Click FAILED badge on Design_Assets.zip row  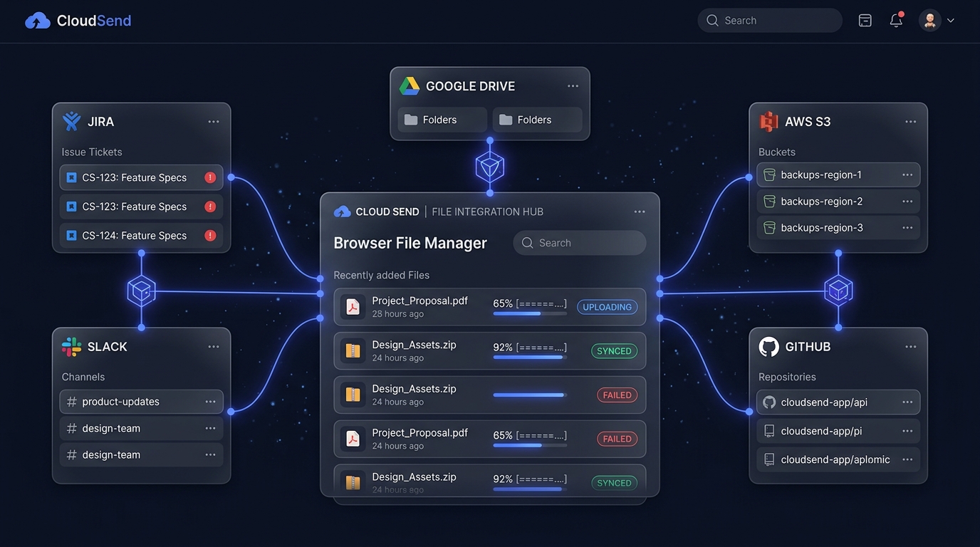pyautogui.click(x=617, y=395)
